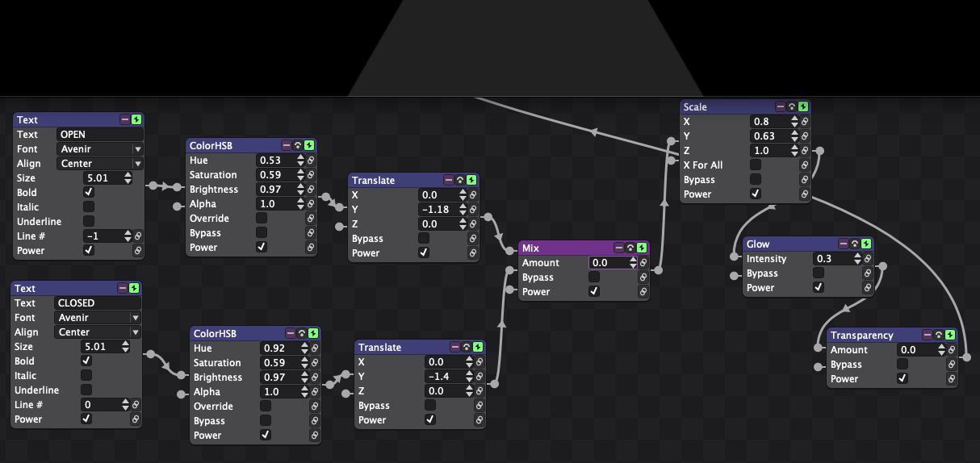The width and height of the screenshot is (980, 463).
Task: Click the curved arrow icon on Scale node header
Action: (792, 106)
